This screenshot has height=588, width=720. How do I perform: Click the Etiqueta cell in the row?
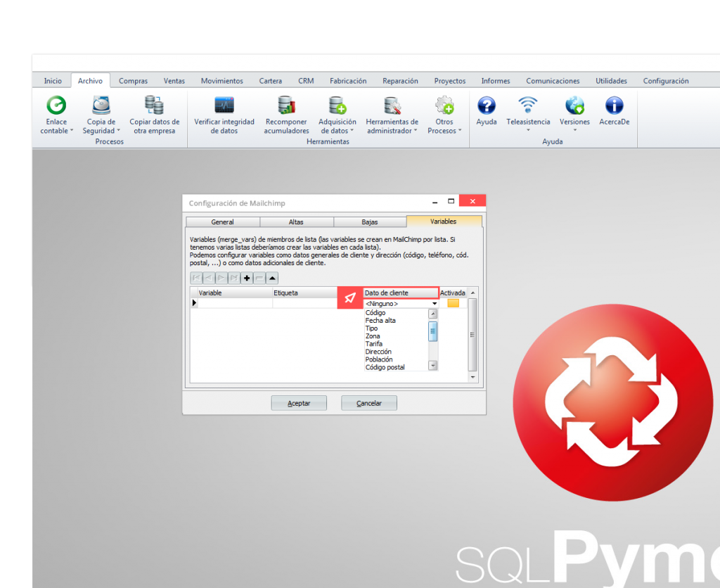pos(305,303)
